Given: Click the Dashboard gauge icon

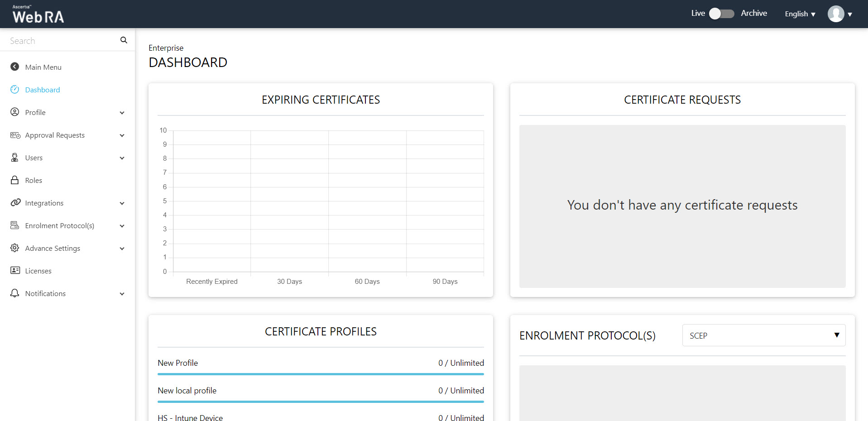Looking at the screenshot, I should [x=15, y=90].
